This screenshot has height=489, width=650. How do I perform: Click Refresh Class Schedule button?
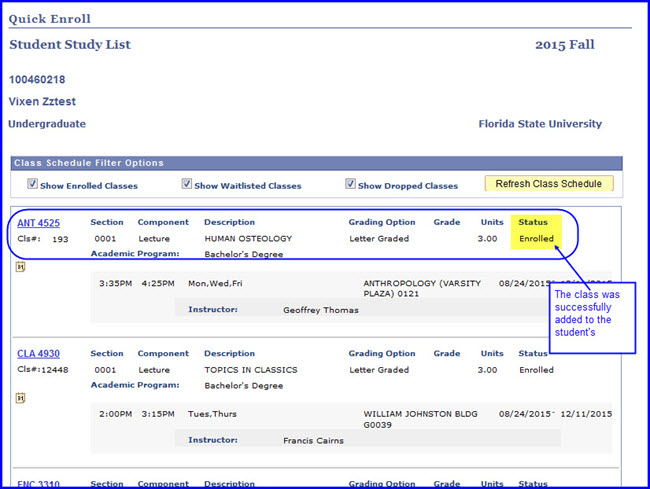(549, 184)
